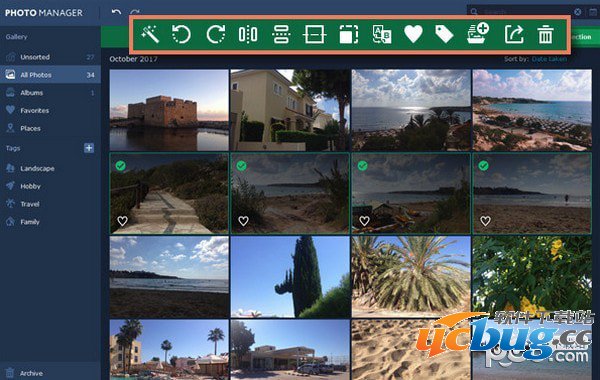This screenshot has width=600, height=380.
Task: Add a new tag with the plus button
Action: pyautogui.click(x=89, y=148)
